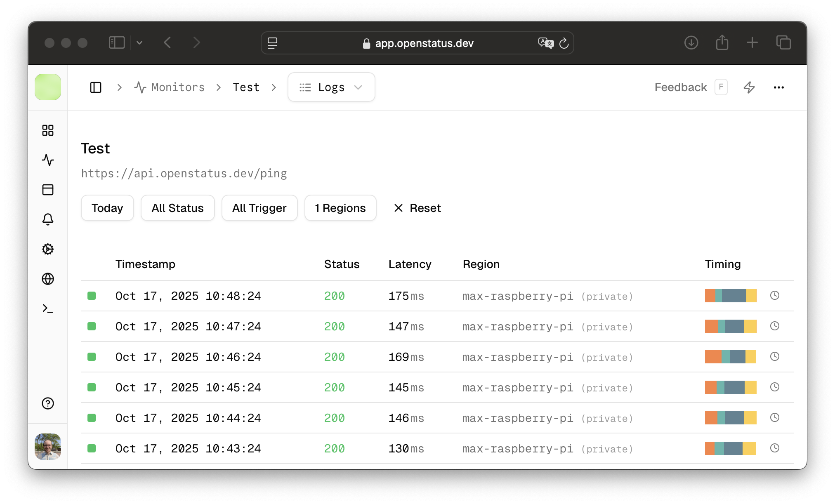Open the Monitors pulse icon in sidebar
The width and height of the screenshot is (835, 504).
pos(47,160)
